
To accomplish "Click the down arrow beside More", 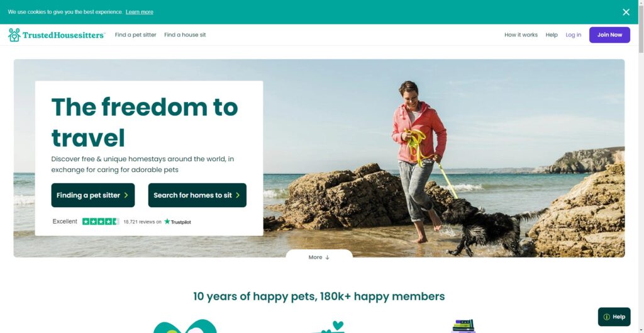I will point(327,257).
